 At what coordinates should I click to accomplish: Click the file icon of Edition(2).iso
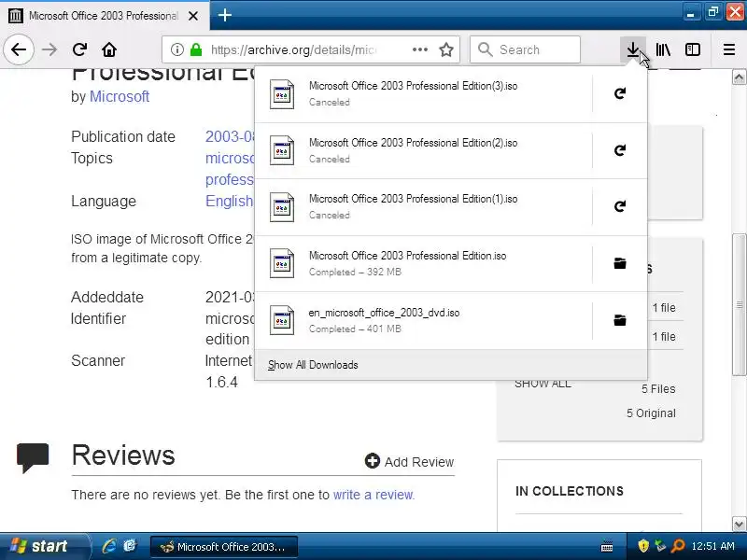[282, 150]
